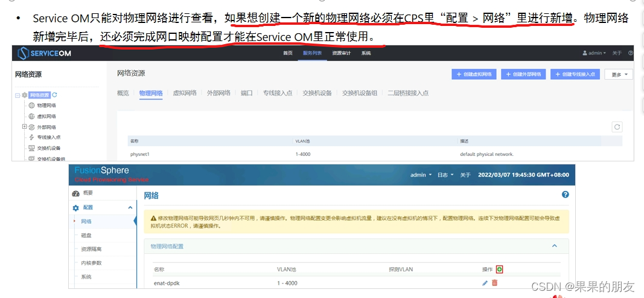The height and width of the screenshot is (298, 644).
Task: Open the 更多 dropdown
Action: (619, 74)
